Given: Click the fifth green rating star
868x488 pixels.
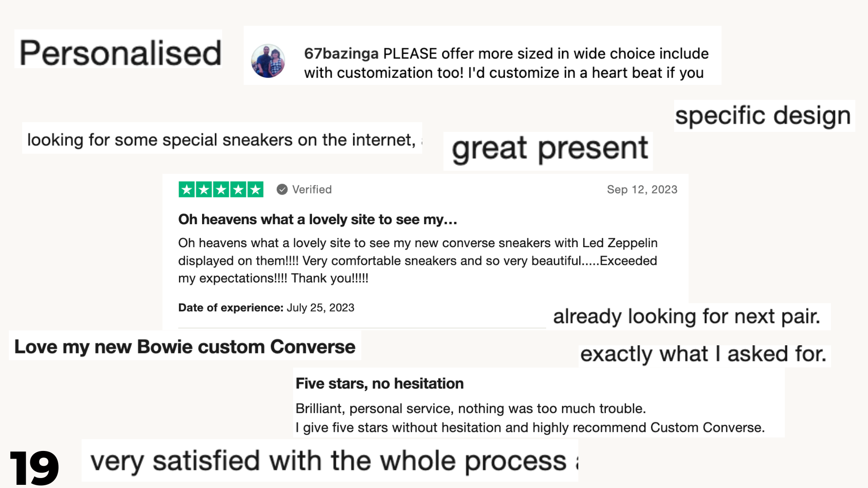Looking at the screenshot, I should (x=255, y=189).
